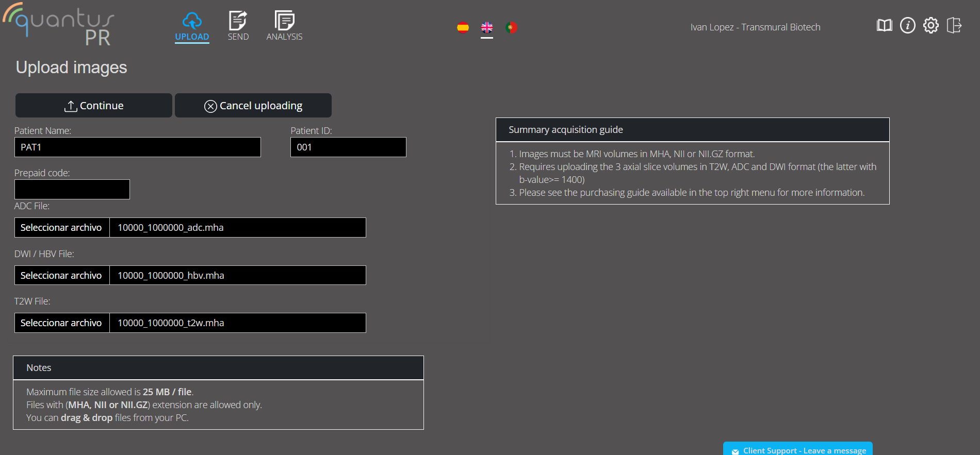This screenshot has width=980, height=455.
Task: Open Client Support message widget
Action: tap(797, 449)
